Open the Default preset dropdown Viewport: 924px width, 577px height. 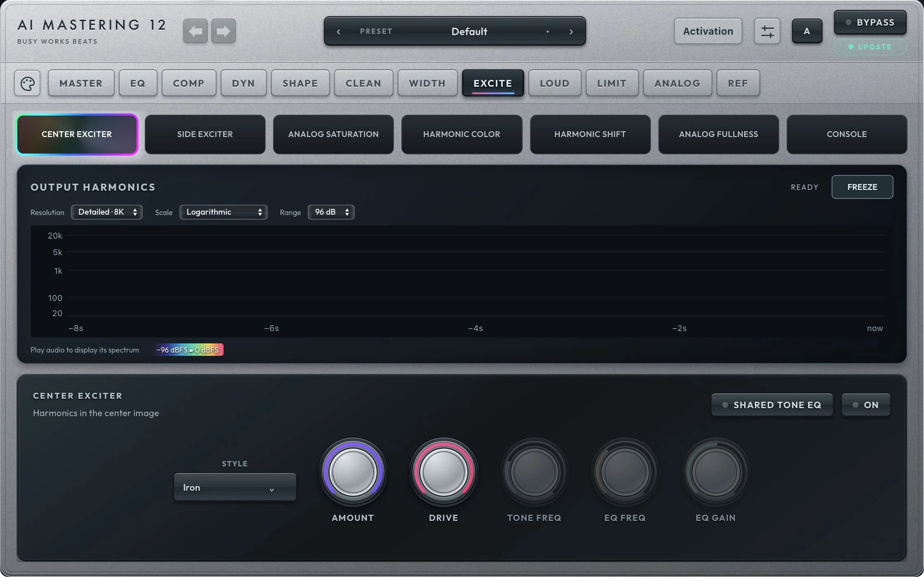click(x=469, y=31)
